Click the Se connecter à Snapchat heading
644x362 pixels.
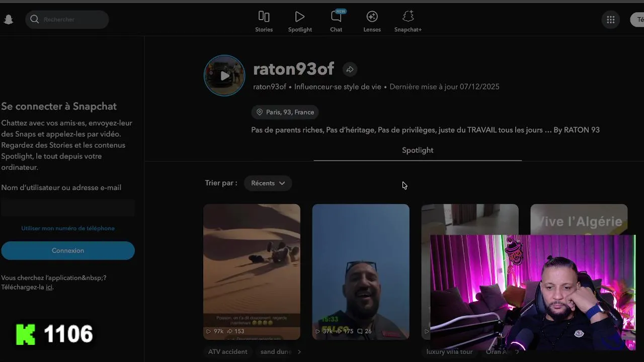pos(59,106)
